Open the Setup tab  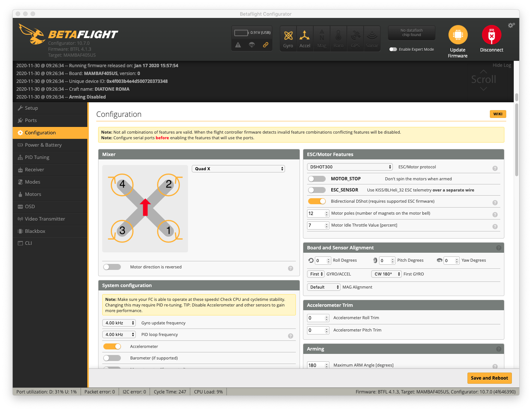click(50, 108)
